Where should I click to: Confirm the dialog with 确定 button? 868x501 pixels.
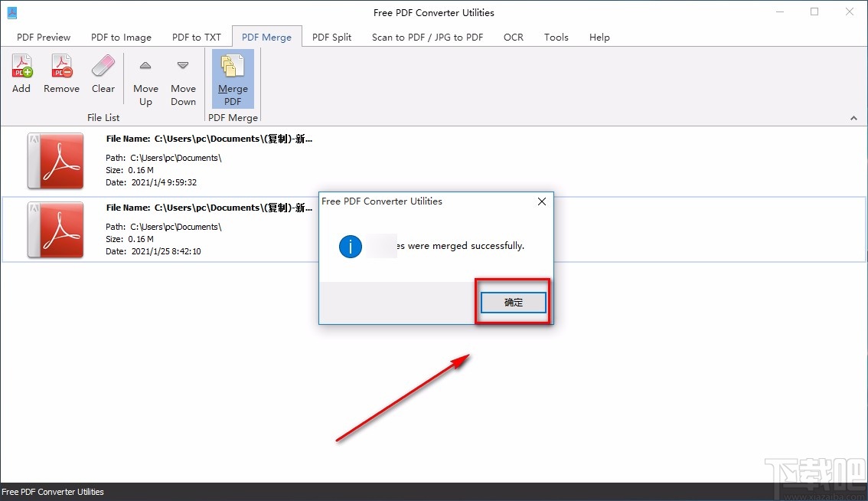point(513,303)
